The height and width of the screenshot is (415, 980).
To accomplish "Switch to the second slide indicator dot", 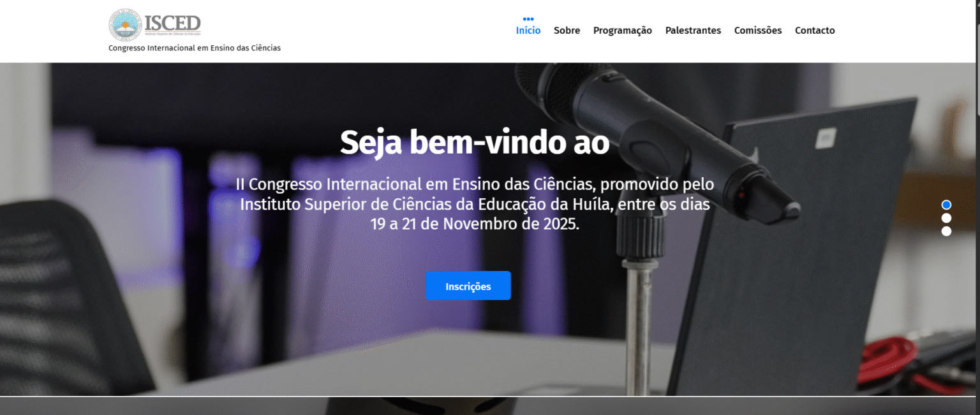I will (946, 218).
